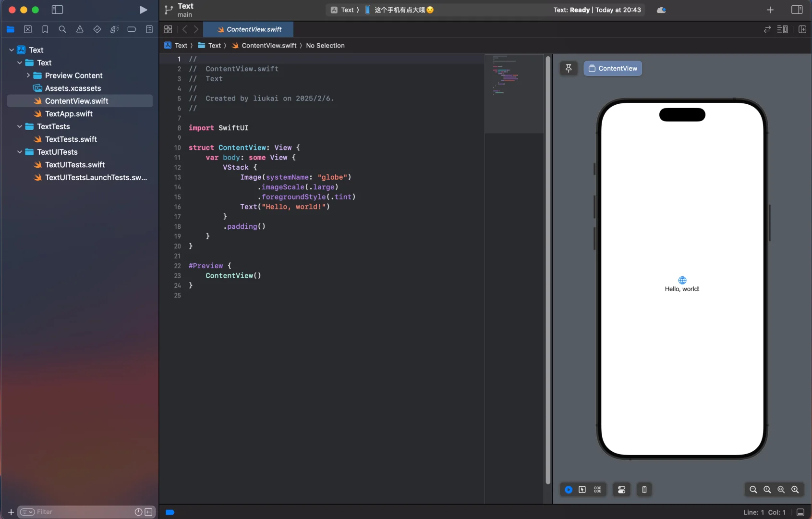Image resolution: width=812 pixels, height=519 pixels.
Task: Zoom out the preview canvas
Action: [x=753, y=490]
